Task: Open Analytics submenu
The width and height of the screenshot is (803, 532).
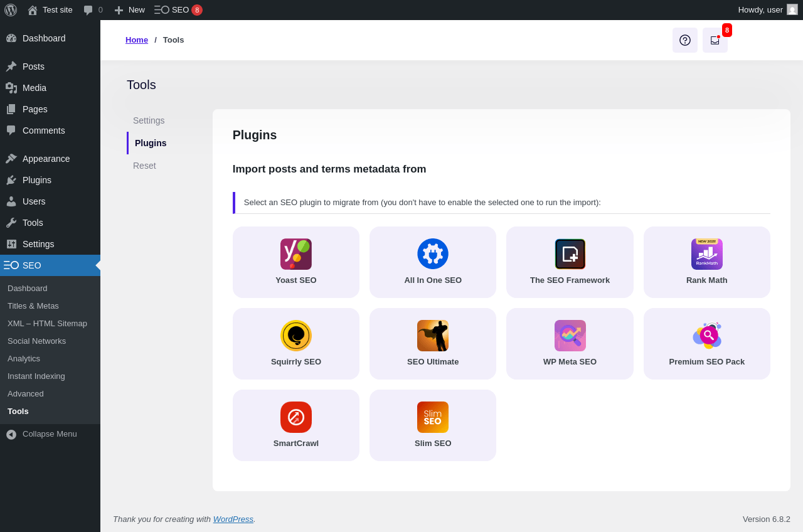Action: click(24, 359)
